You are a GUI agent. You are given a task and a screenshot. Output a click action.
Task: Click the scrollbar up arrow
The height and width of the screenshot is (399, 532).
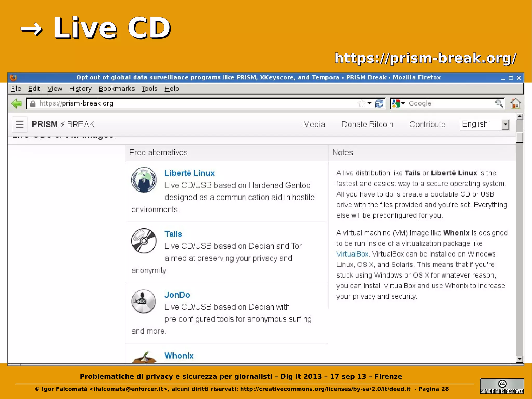(520, 116)
